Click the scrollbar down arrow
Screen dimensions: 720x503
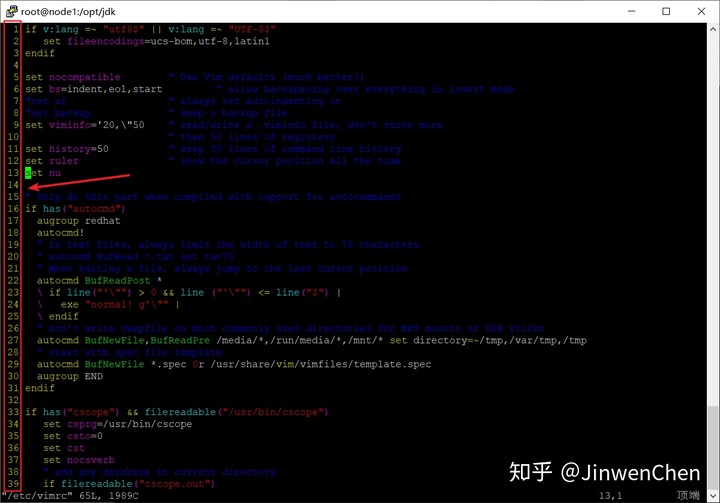click(713, 496)
